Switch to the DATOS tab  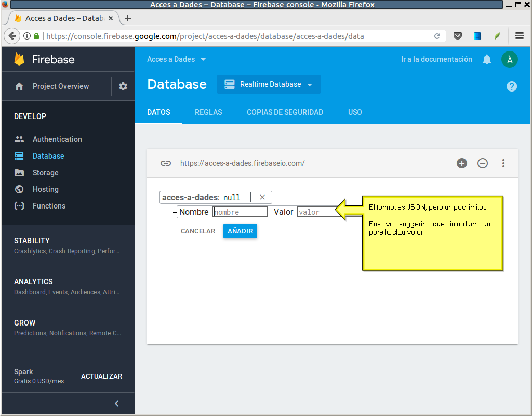pos(158,112)
